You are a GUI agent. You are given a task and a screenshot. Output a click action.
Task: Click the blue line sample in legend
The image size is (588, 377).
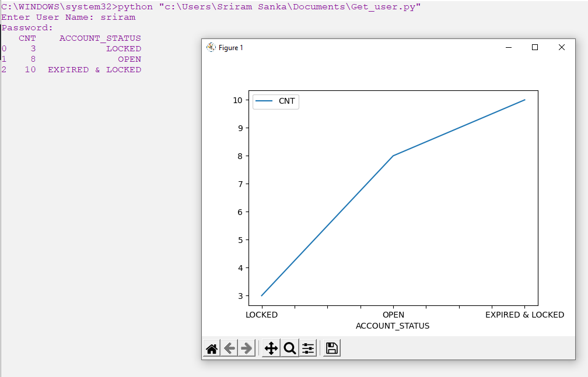[x=264, y=101]
